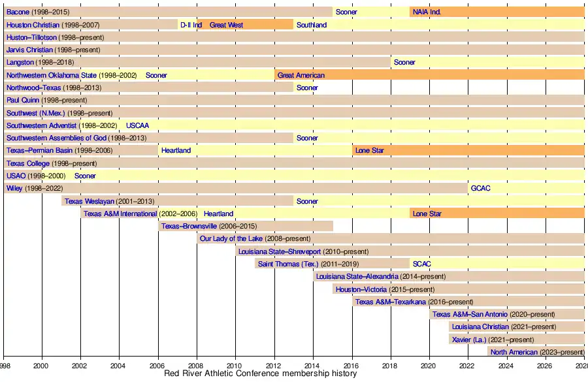This screenshot has height=382, width=588.
Task: Click the Langston link
Action: [x=20, y=63]
